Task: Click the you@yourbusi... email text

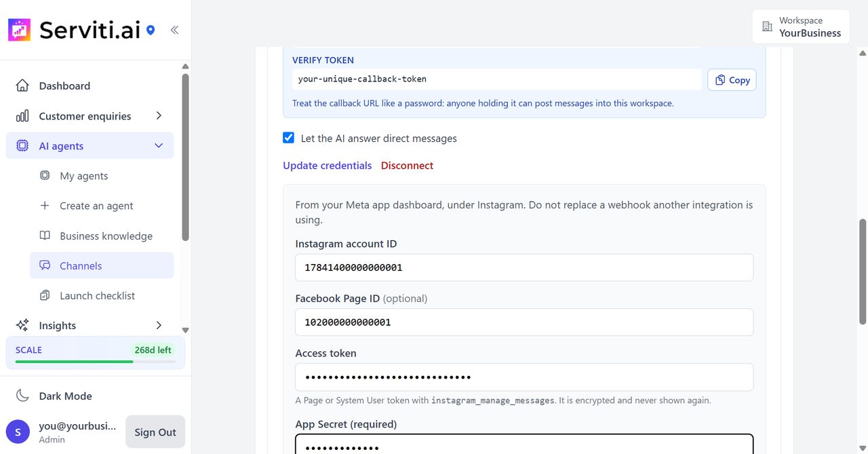Action: pos(77,426)
